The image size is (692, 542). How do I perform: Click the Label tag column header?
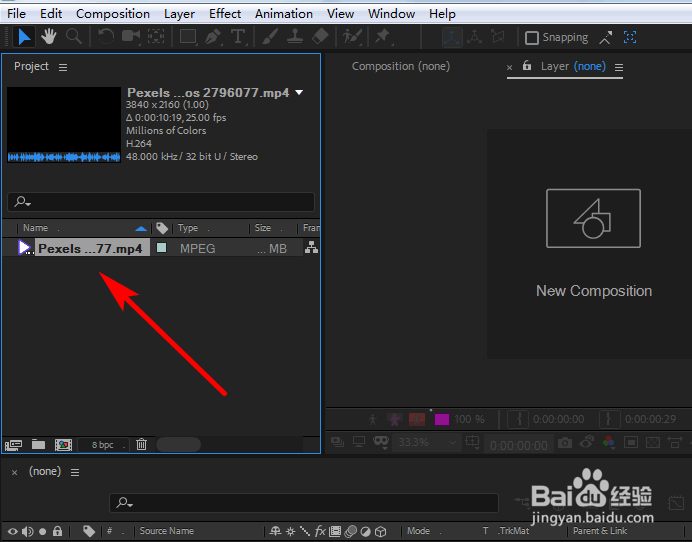click(x=162, y=228)
